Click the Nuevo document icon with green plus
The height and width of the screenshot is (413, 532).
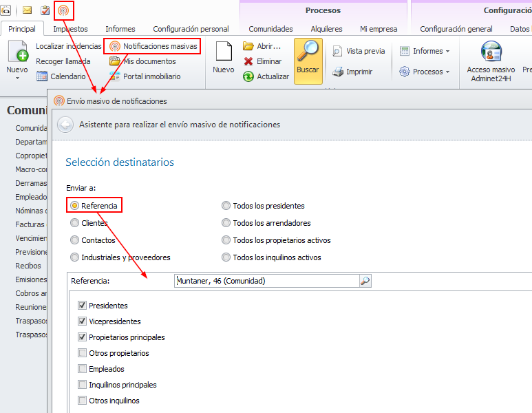(18, 51)
